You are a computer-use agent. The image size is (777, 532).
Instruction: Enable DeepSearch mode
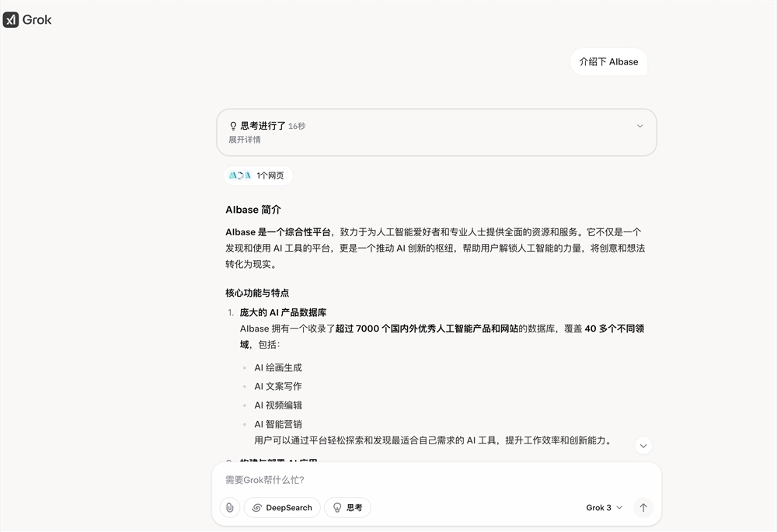[x=282, y=507]
